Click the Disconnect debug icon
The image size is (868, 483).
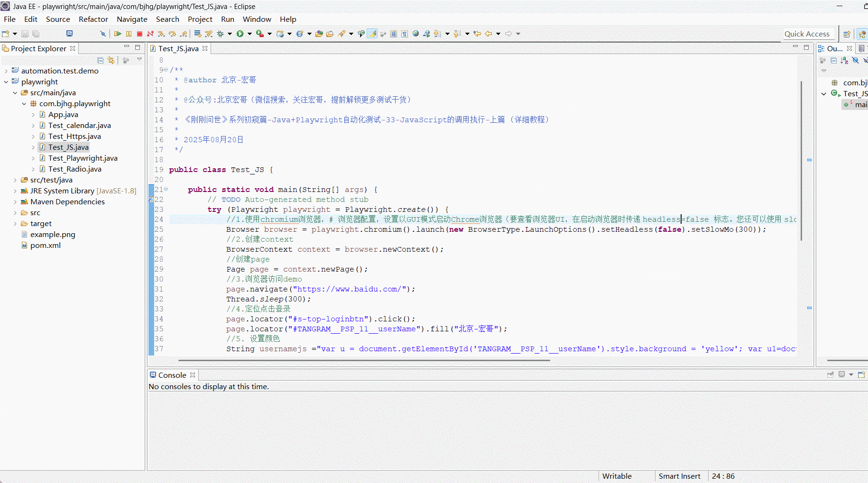tap(150, 34)
